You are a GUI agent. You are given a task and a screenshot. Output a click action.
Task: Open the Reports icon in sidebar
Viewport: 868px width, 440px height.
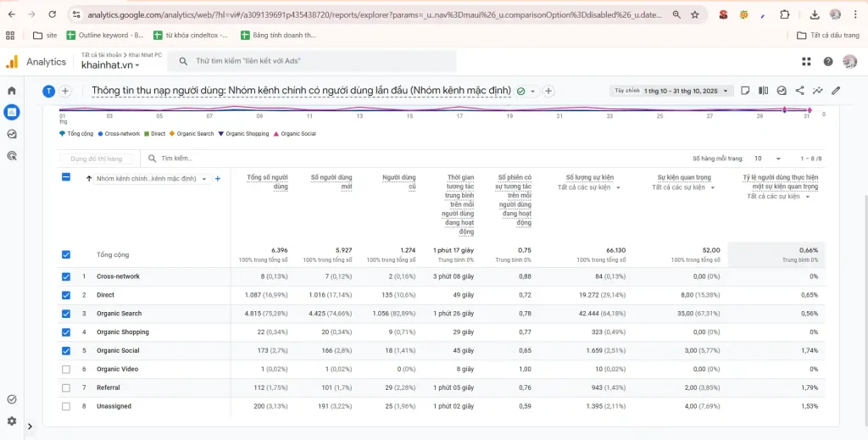click(x=12, y=113)
